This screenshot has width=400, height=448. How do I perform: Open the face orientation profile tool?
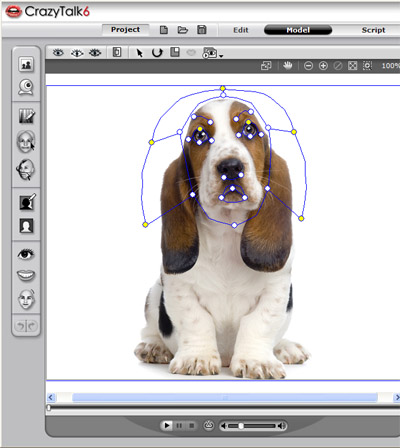(25, 169)
